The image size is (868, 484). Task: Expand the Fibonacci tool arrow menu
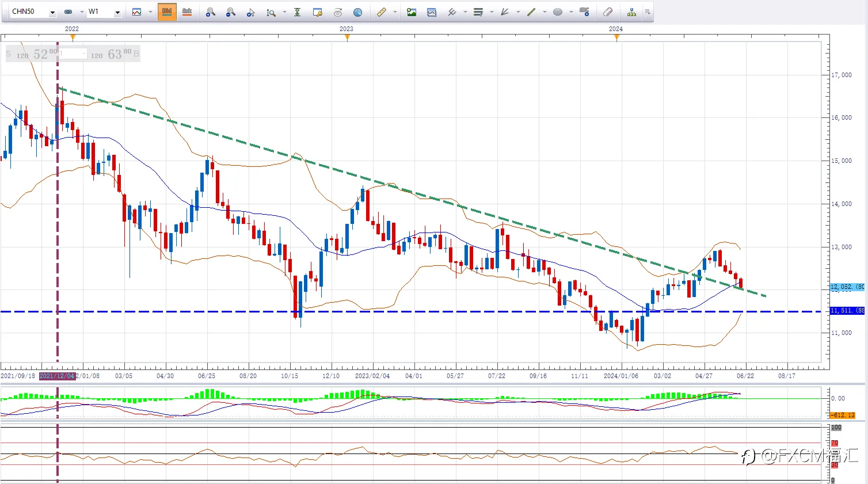click(492, 12)
